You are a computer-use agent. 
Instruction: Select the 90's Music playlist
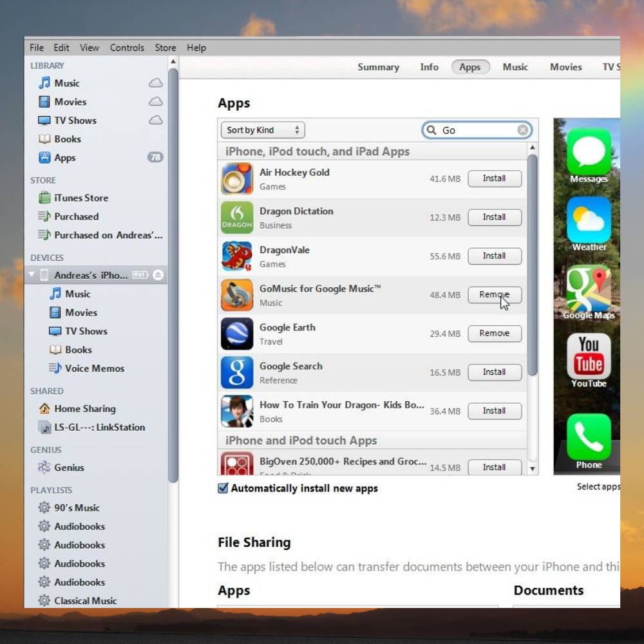coord(77,507)
